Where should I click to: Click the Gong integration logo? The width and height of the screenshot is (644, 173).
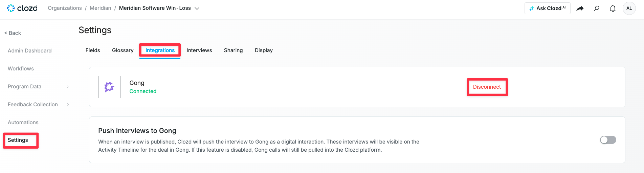pyautogui.click(x=109, y=87)
